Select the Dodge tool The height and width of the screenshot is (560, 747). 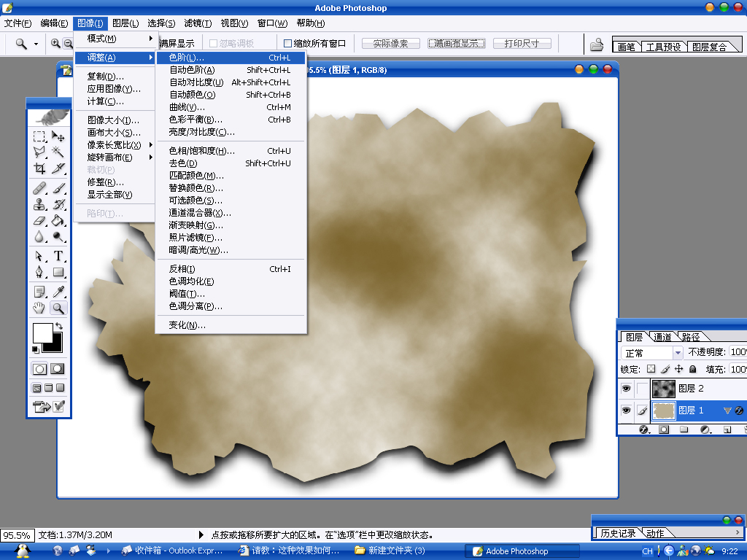coord(58,236)
